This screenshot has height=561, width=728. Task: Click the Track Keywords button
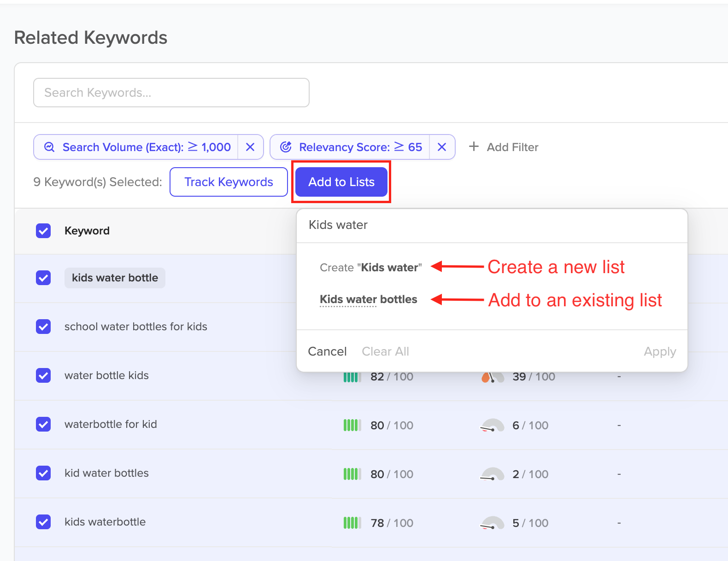[229, 182]
